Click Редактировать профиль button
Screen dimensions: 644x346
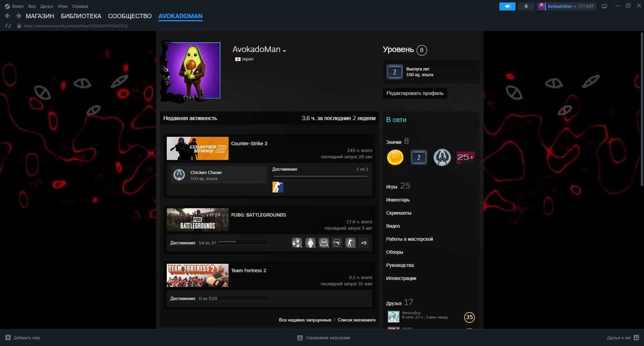coord(415,93)
